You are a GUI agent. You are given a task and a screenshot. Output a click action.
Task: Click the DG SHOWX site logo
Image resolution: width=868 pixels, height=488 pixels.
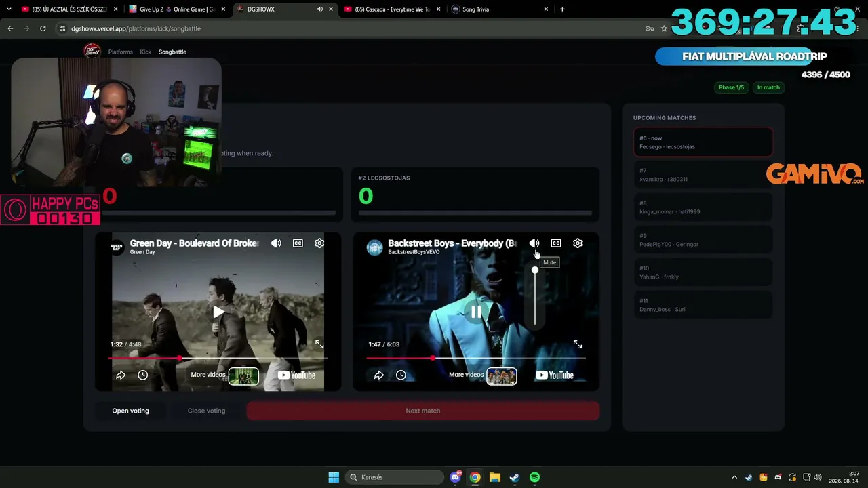tap(92, 51)
